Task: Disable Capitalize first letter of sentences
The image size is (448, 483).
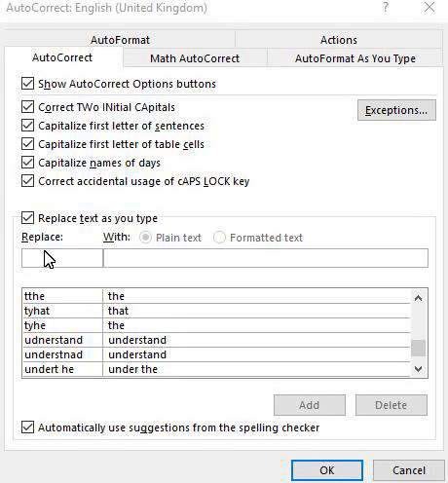Action: pos(27,126)
